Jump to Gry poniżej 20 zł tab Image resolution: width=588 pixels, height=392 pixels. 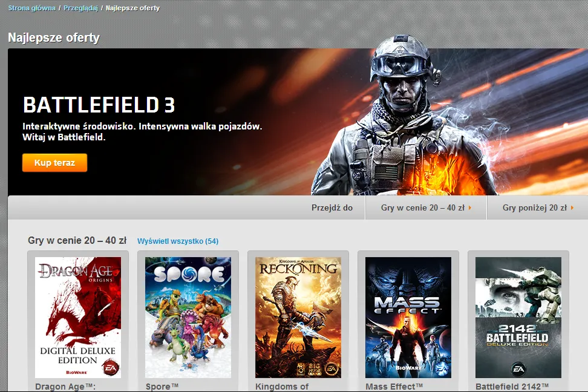tap(538, 208)
